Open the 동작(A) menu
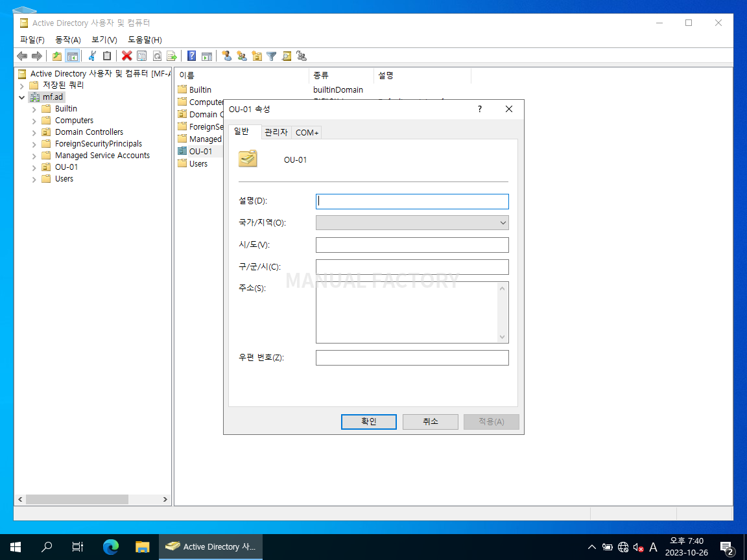 click(68, 40)
